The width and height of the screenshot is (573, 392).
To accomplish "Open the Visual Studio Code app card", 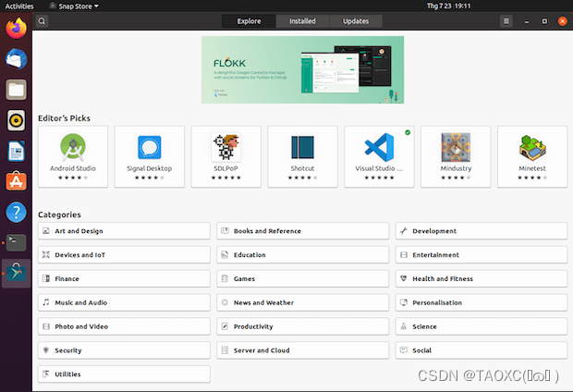I will point(379,157).
